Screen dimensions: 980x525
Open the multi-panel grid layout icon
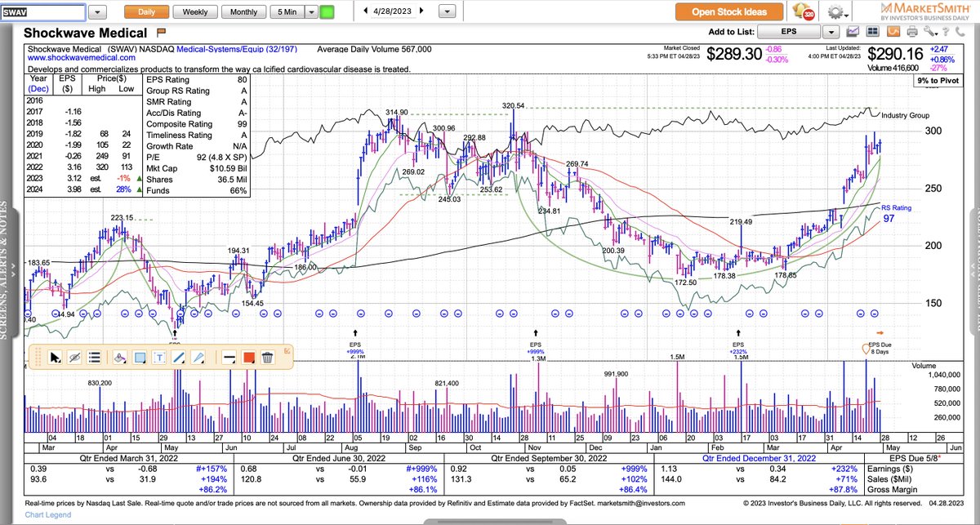pos(872,32)
